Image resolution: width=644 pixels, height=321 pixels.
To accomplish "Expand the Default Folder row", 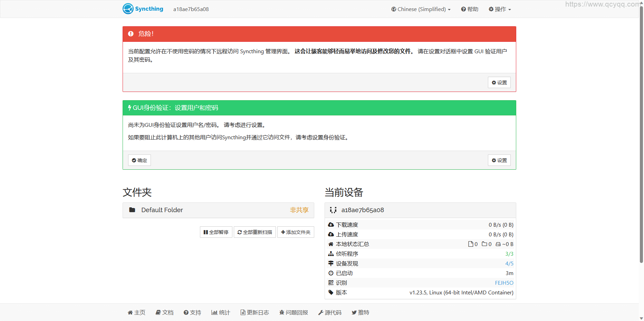I will click(x=218, y=210).
